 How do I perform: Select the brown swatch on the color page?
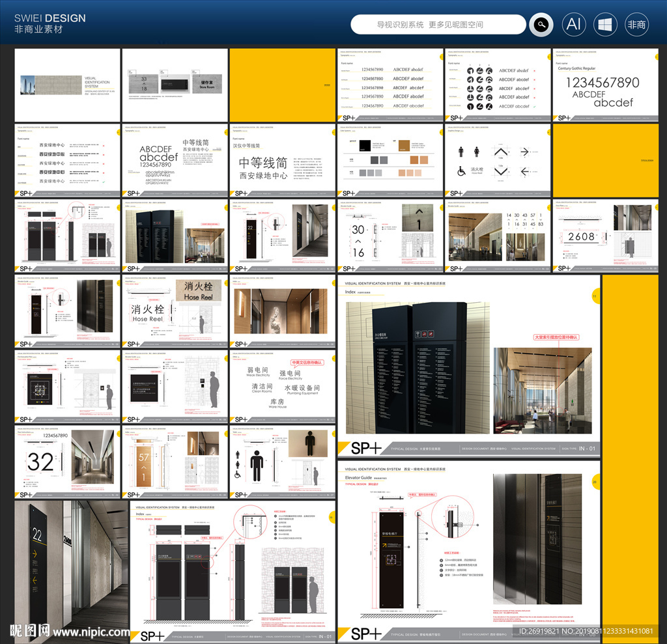tap(404, 145)
